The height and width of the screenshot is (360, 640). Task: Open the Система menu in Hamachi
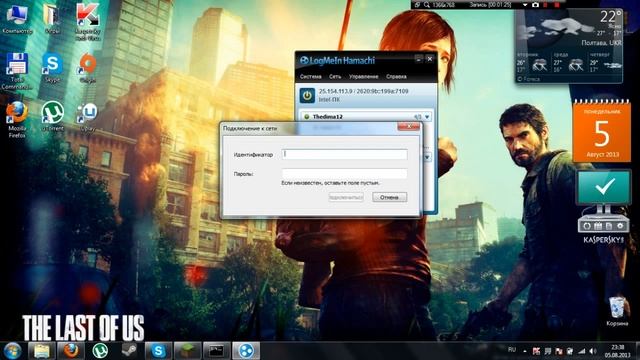click(x=311, y=77)
